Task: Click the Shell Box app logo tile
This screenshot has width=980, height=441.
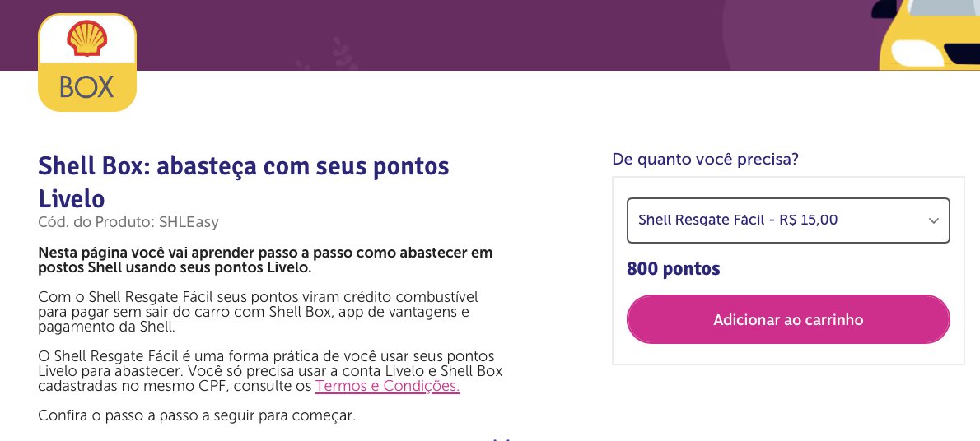Action: pos(86,63)
